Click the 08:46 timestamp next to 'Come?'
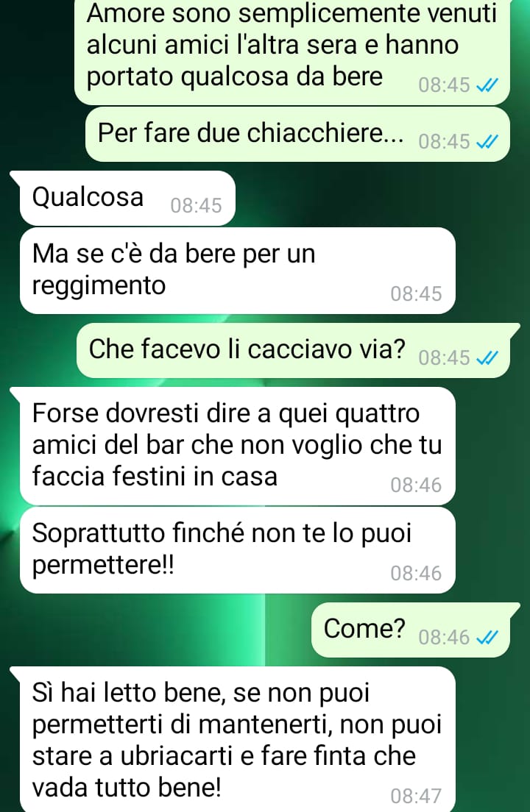 (x=444, y=638)
